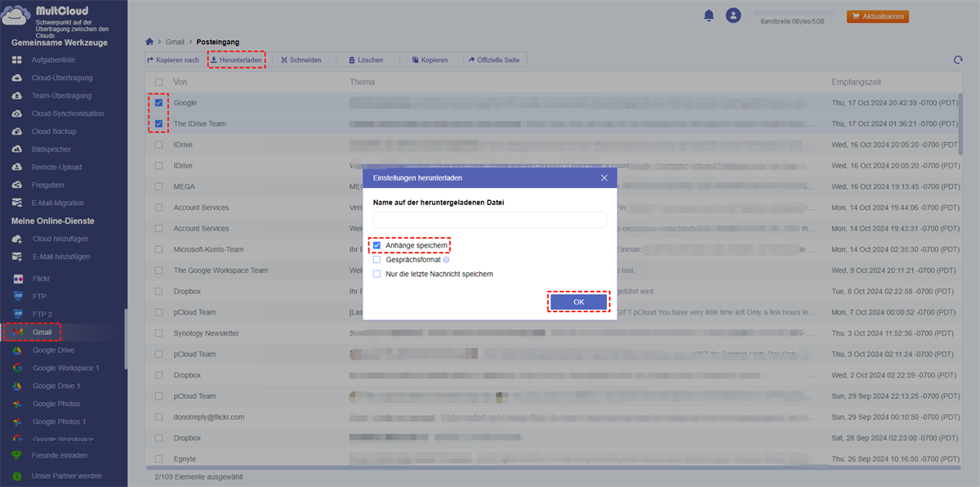Sort by the Von column header
This screenshot has width=980, height=487.
pos(180,83)
